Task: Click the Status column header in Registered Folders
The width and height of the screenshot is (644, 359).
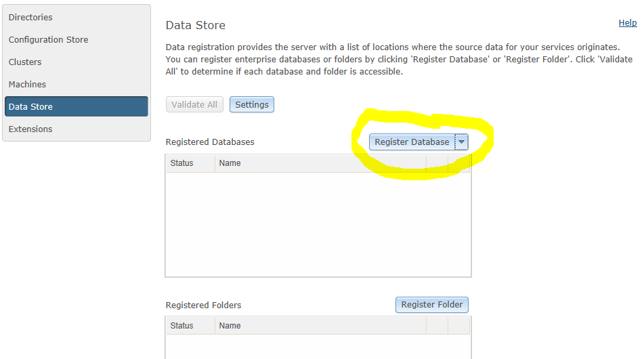Action: tap(190, 326)
